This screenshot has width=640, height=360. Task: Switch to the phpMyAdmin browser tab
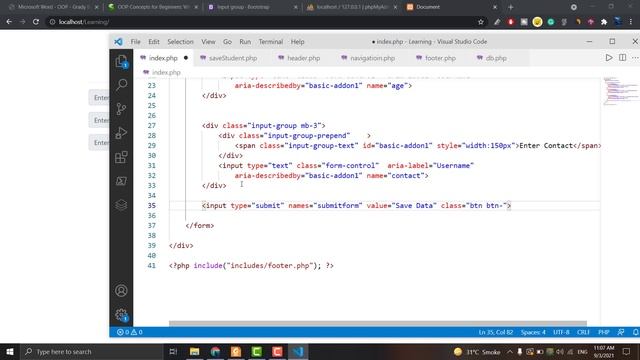(x=352, y=7)
